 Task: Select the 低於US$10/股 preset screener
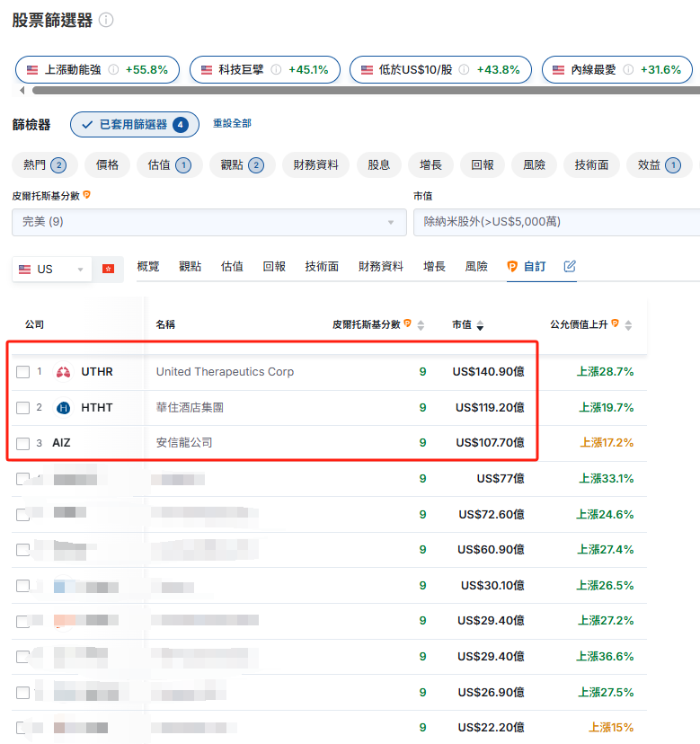tap(440, 70)
